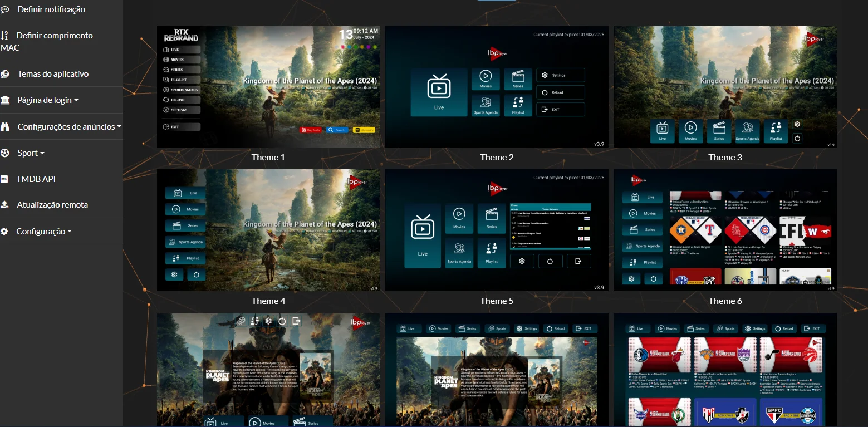Click the Theme 4 caption text
Screen dimensions: 868x427
pyautogui.click(x=268, y=301)
